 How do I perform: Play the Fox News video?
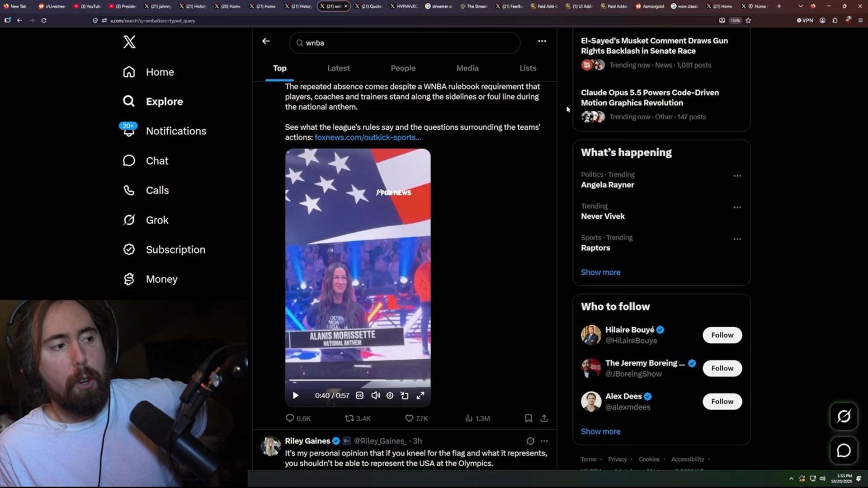pos(296,395)
